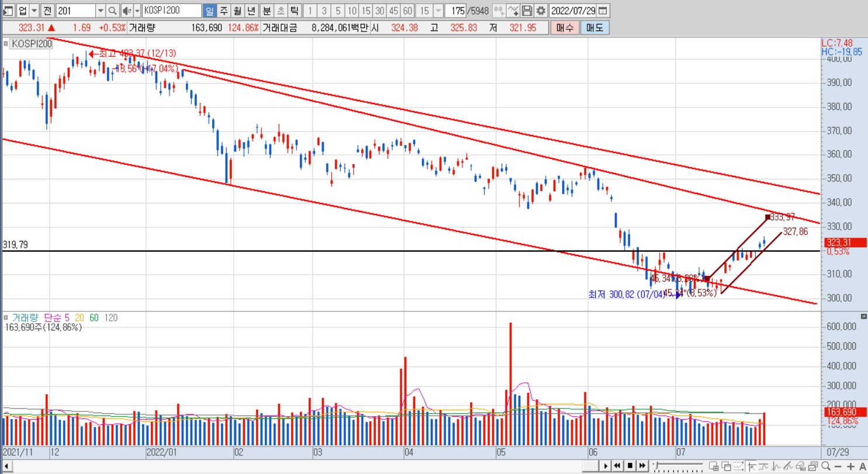The width and height of the screenshot is (868, 474).
Task: Click the window layout icon in top-left corner
Action: tap(8, 11)
